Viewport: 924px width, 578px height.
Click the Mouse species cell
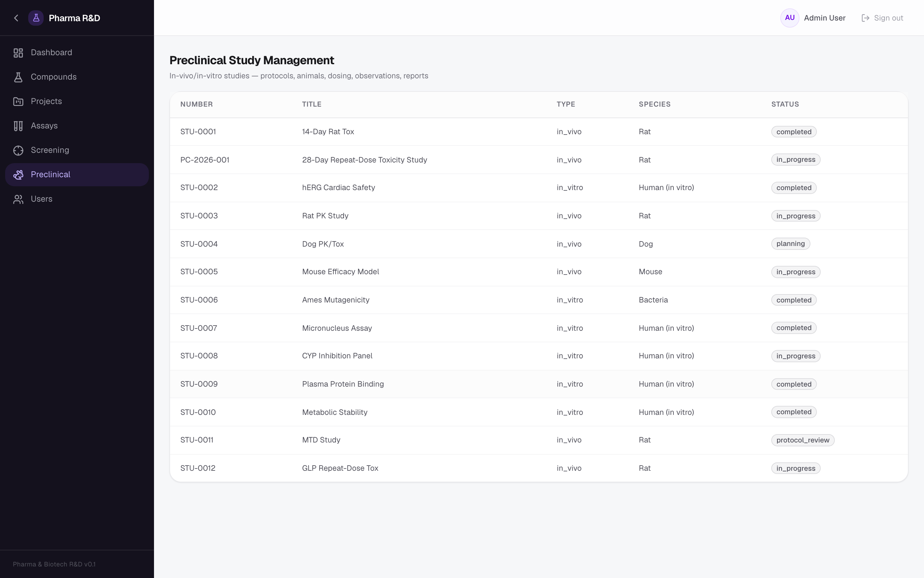point(650,272)
